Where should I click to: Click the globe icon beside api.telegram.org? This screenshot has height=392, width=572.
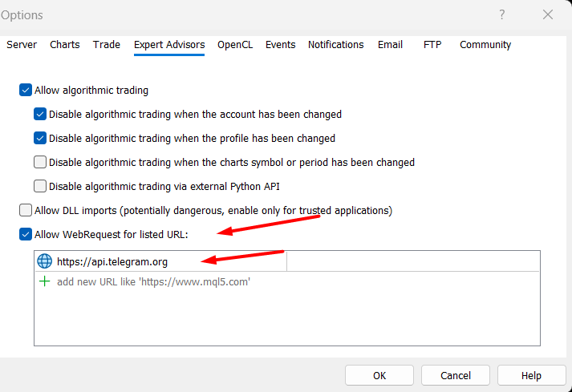pyautogui.click(x=45, y=261)
